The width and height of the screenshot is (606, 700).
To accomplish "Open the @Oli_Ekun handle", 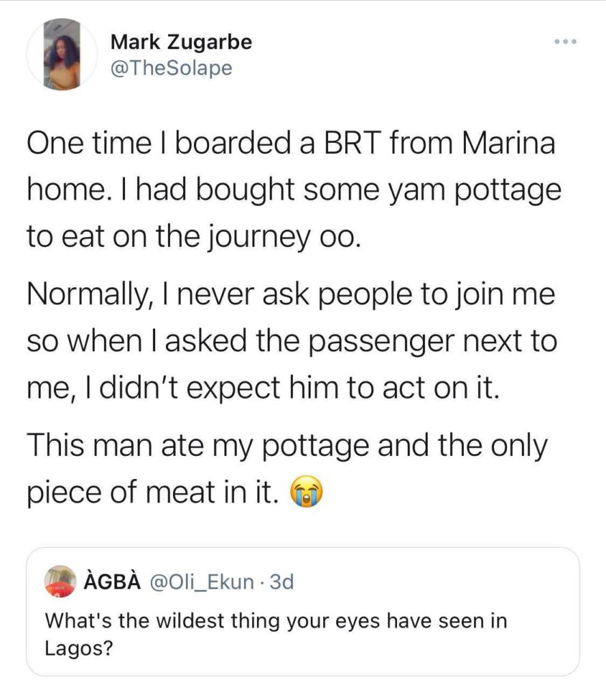I will pos(202,582).
